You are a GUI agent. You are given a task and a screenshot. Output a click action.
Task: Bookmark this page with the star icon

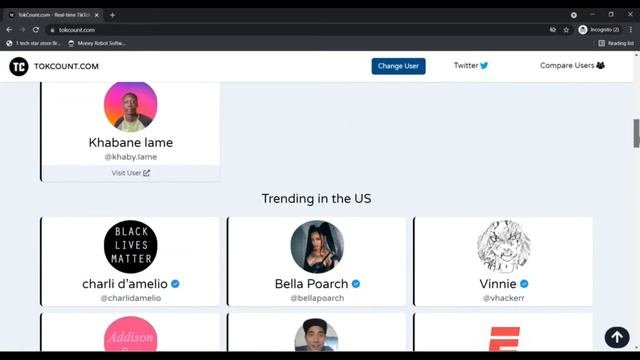click(566, 30)
